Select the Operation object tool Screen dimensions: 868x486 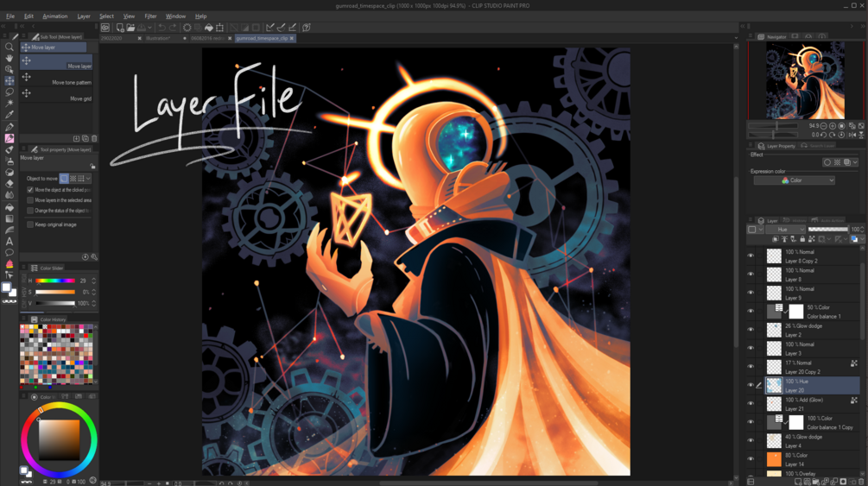coord(10,69)
